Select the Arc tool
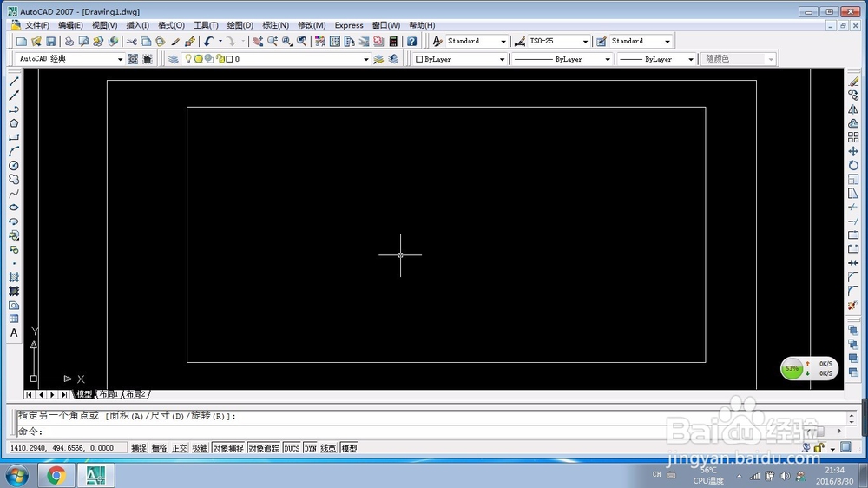Image resolution: width=868 pixels, height=488 pixels. pos(14,151)
